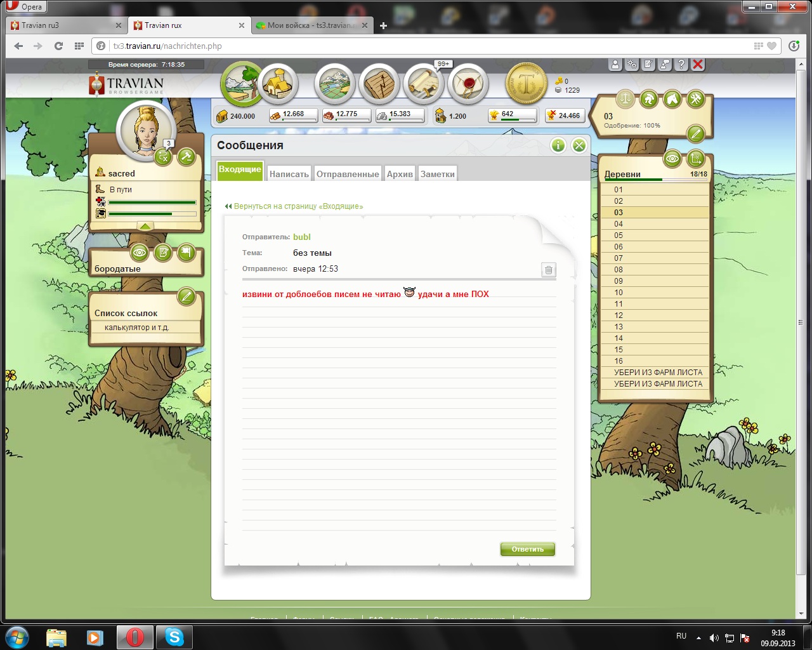Switch to the Отправленные tab

pyautogui.click(x=348, y=174)
